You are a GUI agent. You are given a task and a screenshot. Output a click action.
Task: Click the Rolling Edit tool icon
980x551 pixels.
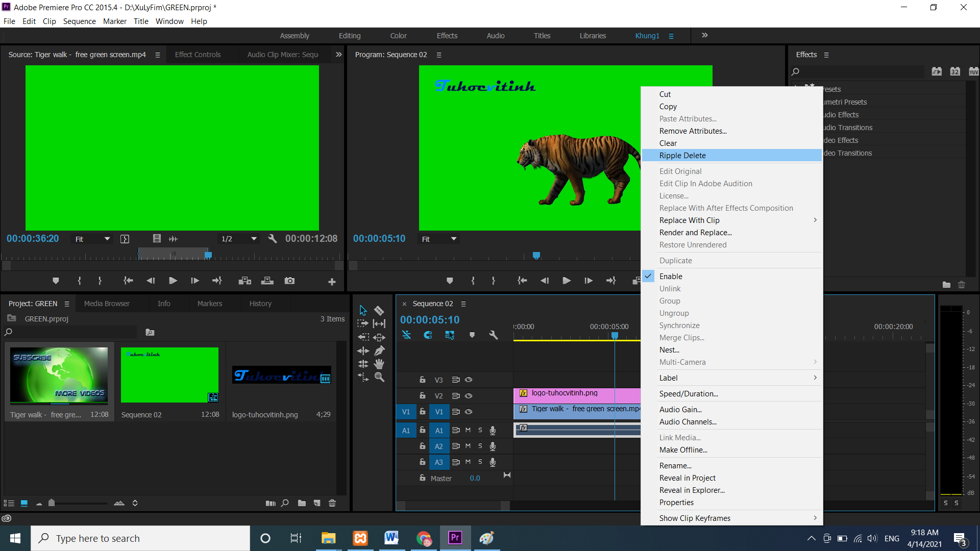(380, 322)
